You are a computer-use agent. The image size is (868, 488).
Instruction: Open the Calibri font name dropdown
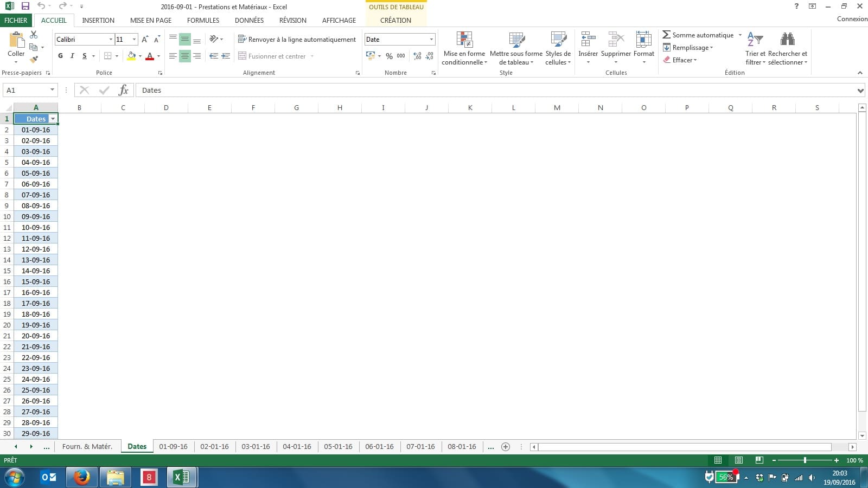[111, 40]
